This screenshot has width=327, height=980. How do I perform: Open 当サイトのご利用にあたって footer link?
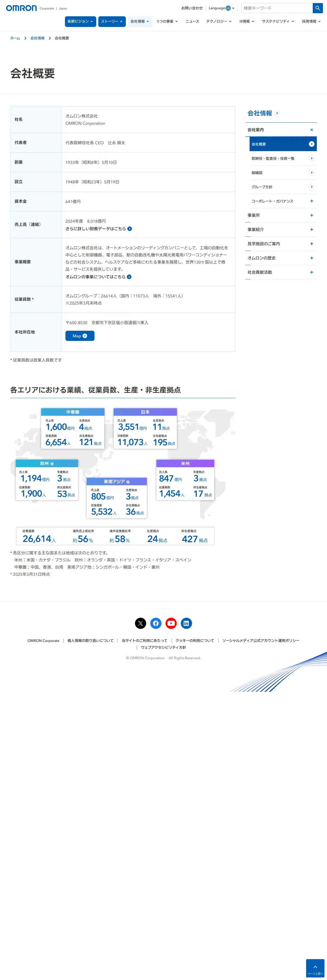[144, 641]
